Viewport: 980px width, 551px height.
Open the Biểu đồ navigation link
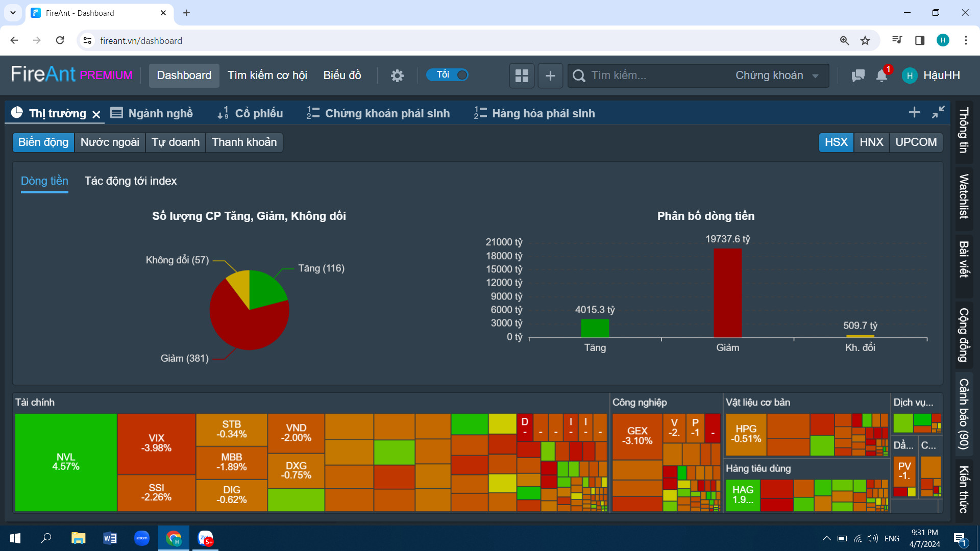pos(342,75)
